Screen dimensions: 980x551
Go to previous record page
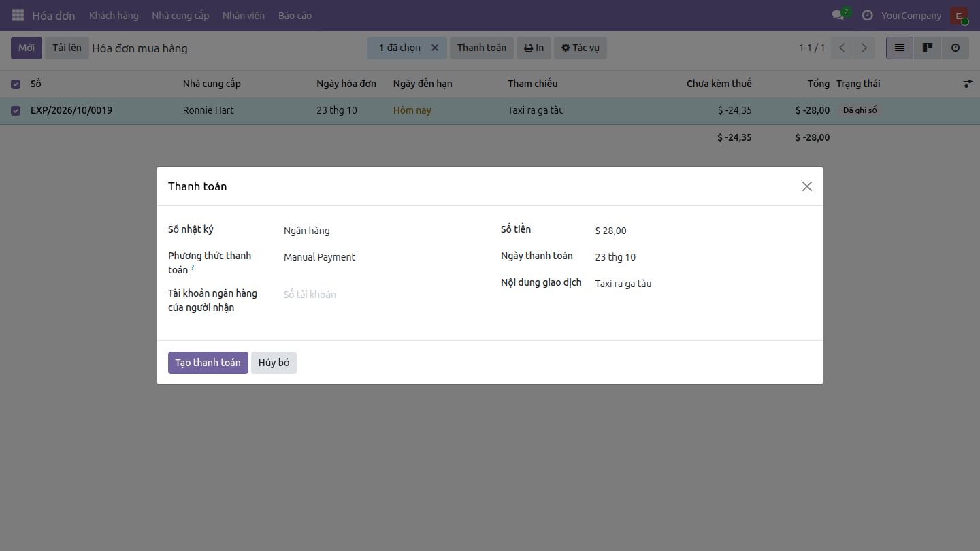[843, 48]
